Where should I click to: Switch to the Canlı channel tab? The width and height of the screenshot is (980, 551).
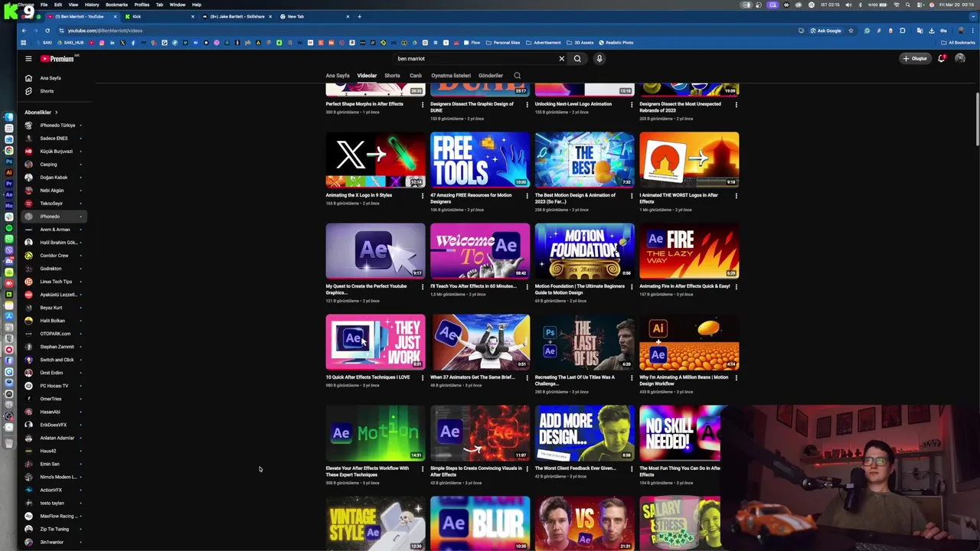tap(416, 76)
